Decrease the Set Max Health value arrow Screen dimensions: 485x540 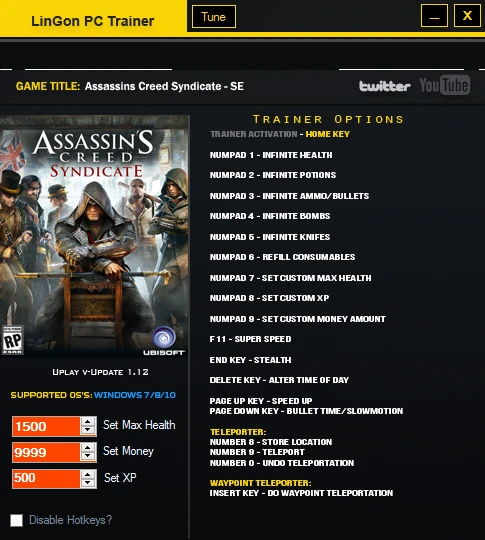(88, 431)
